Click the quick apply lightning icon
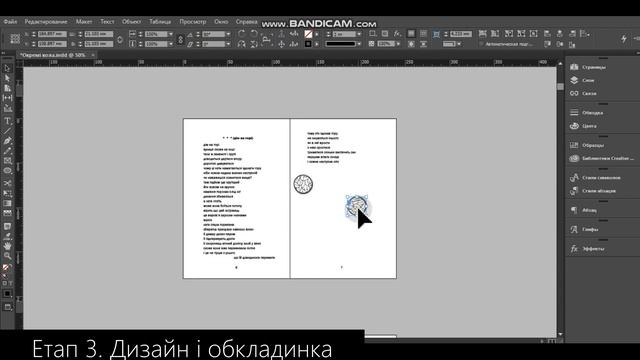Viewport: 640px width, 360px height. tap(624, 39)
